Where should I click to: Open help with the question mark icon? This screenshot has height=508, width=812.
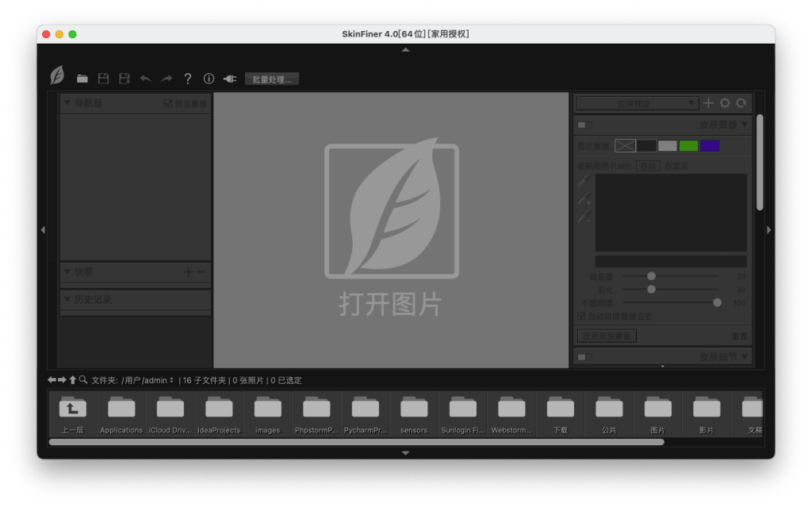187,79
